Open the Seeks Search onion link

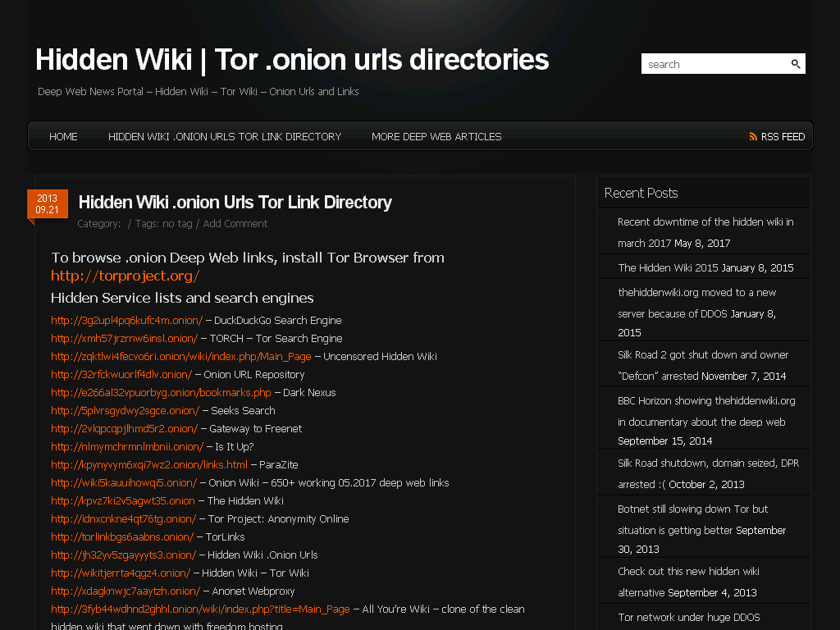pos(126,411)
